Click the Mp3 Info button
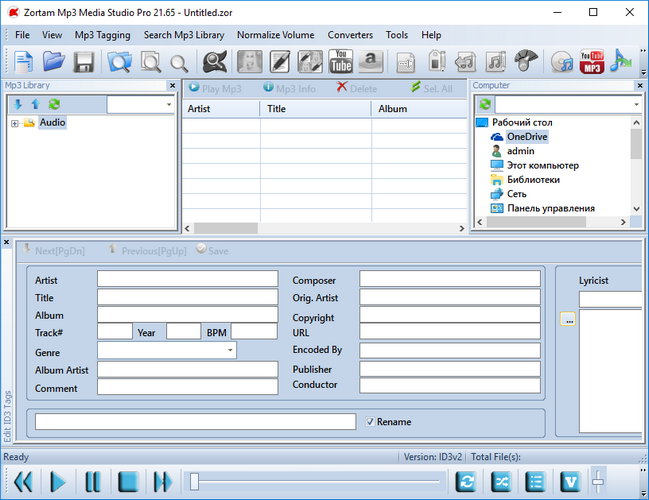This screenshot has height=500, width=649. 289,88
